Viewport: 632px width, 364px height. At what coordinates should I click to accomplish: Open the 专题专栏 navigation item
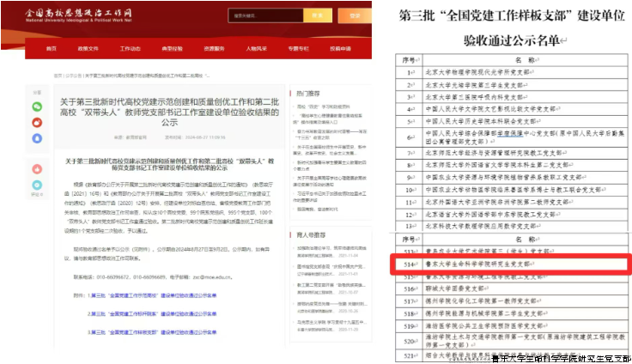click(x=298, y=49)
